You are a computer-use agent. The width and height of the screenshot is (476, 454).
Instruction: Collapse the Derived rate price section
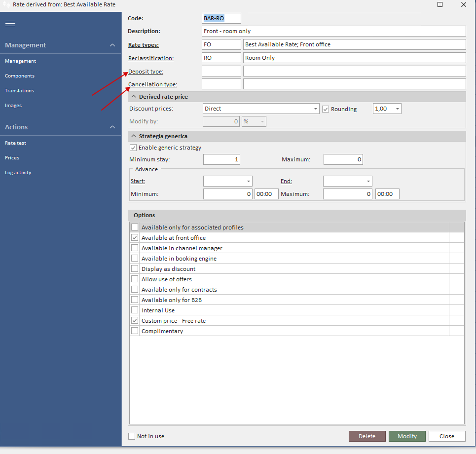pyautogui.click(x=134, y=97)
